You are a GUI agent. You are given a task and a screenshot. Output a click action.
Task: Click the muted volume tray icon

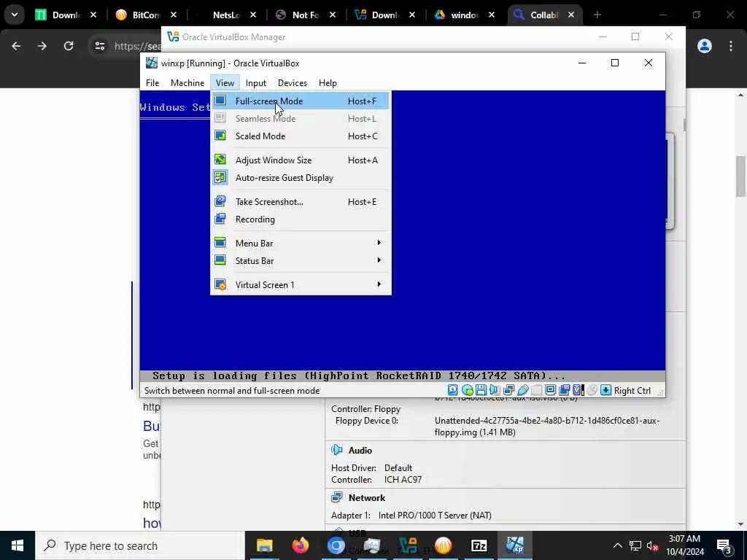[652, 545]
